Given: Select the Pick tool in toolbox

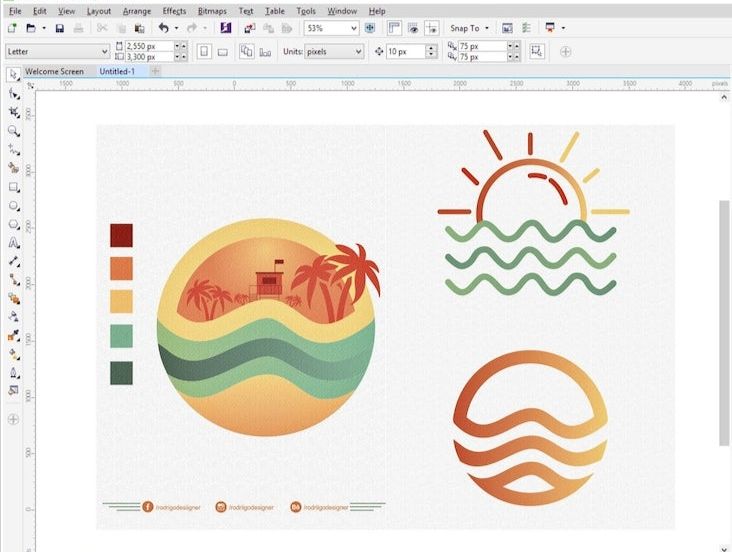Looking at the screenshot, I should (x=14, y=74).
